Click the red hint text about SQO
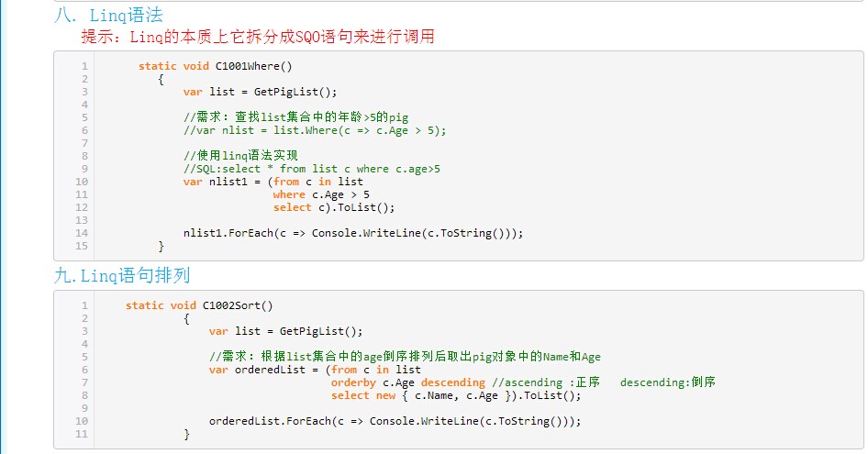The height and width of the screenshot is (454, 868). pyautogui.click(x=258, y=37)
